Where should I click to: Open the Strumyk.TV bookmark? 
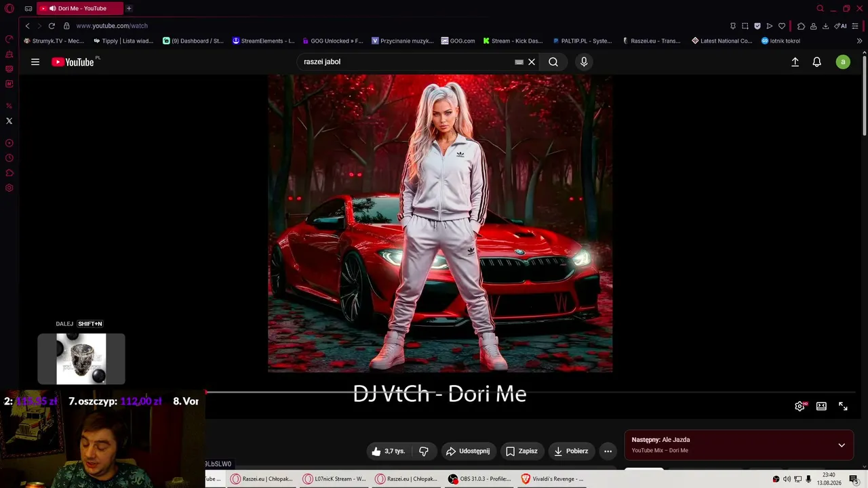54,41
